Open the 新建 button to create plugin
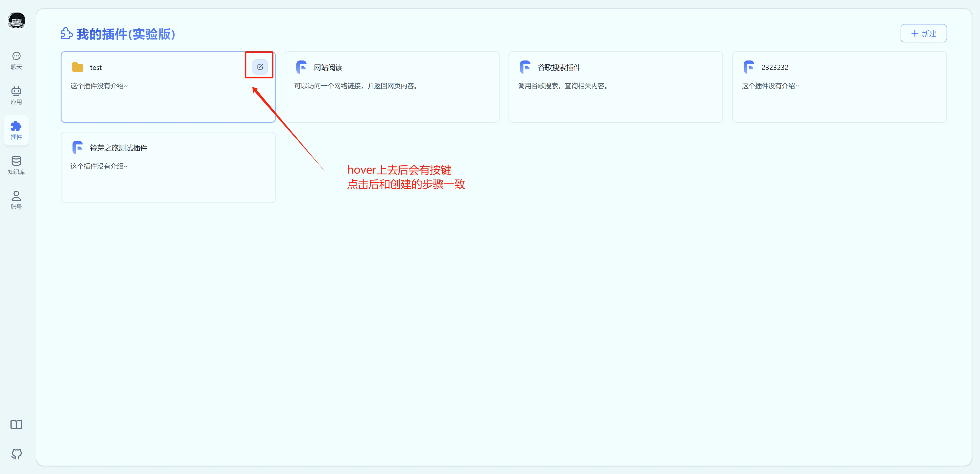This screenshot has width=980, height=474. point(924,33)
